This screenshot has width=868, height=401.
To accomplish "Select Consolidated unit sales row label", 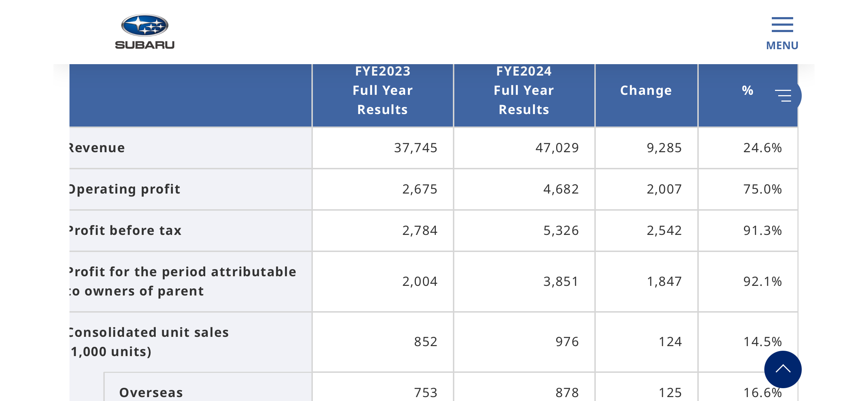I will 149,342.
